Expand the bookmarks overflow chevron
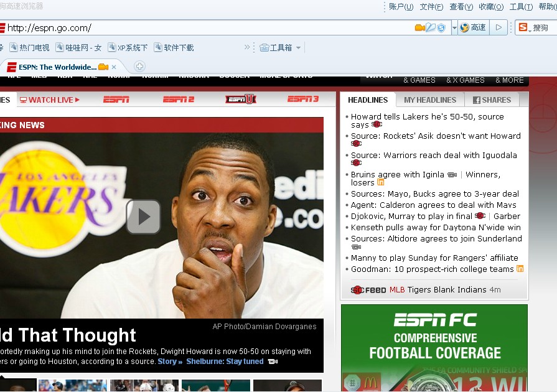 point(247,47)
